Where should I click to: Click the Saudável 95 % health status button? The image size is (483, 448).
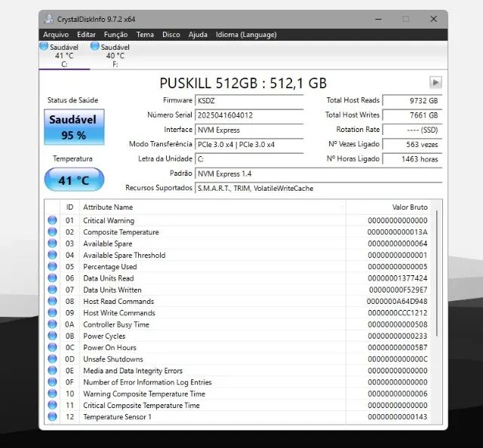[x=74, y=127]
